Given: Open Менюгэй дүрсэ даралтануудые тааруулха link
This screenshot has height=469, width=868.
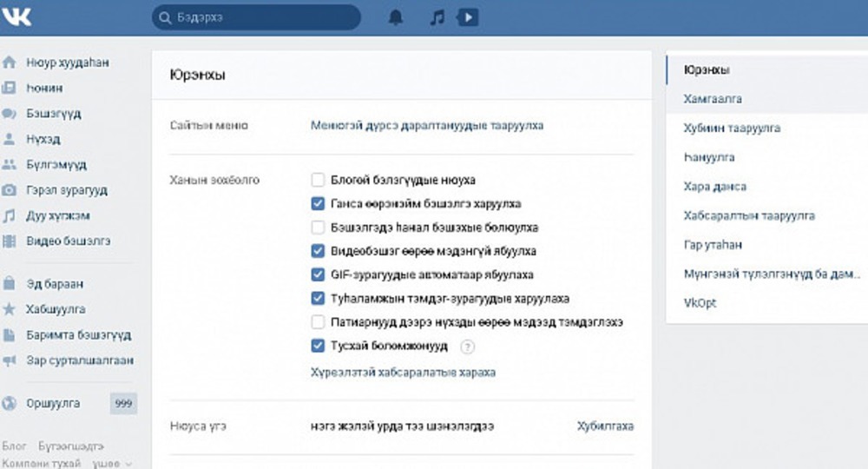Looking at the screenshot, I should click(x=427, y=126).
